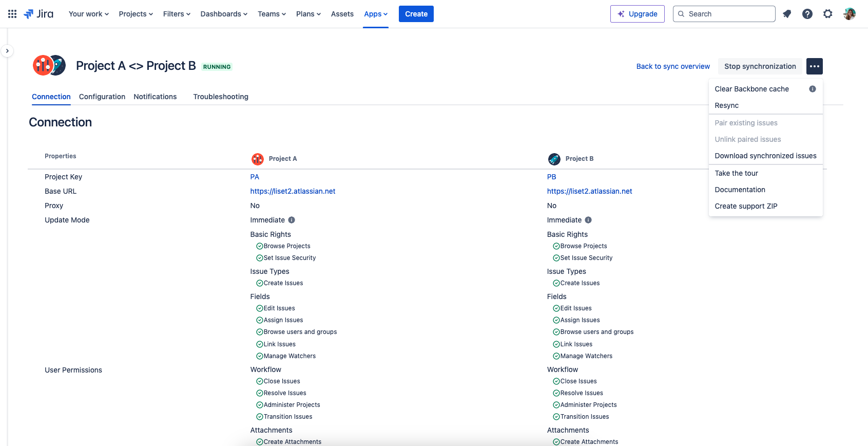Switch to the Configuration tab

point(102,97)
